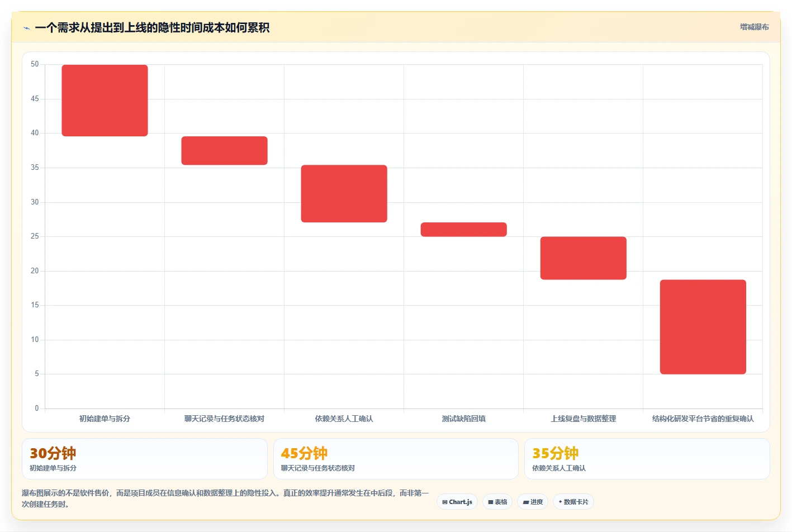The width and height of the screenshot is (792, 532).
Task: Click the lightning icon beside the chart title
Action: 26,28
